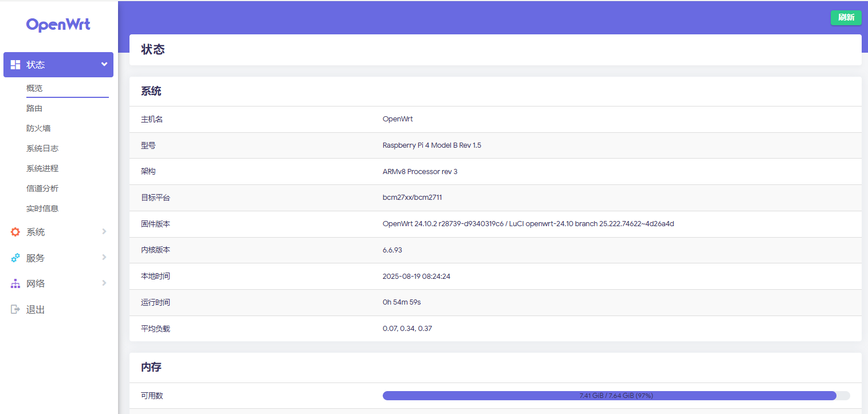Open the 概览 overview page
Screen dimensions: 868x414
[34, 88]
